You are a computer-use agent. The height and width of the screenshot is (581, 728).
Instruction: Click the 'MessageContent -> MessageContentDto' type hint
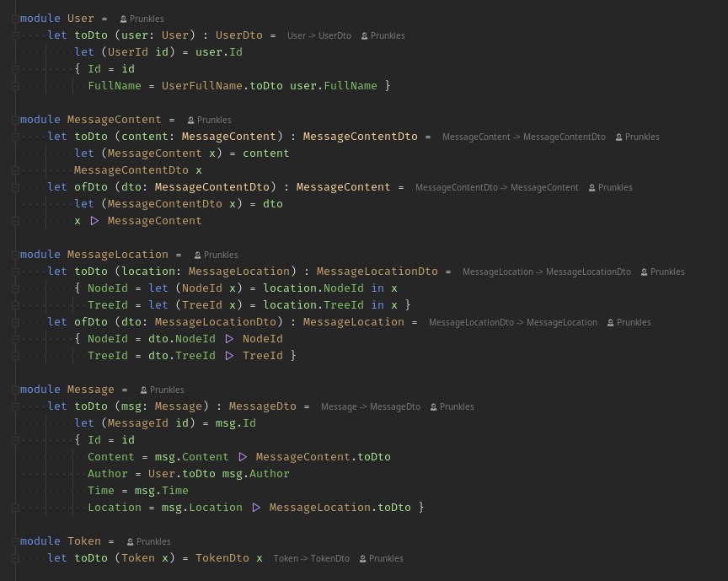tap(524, 137)
